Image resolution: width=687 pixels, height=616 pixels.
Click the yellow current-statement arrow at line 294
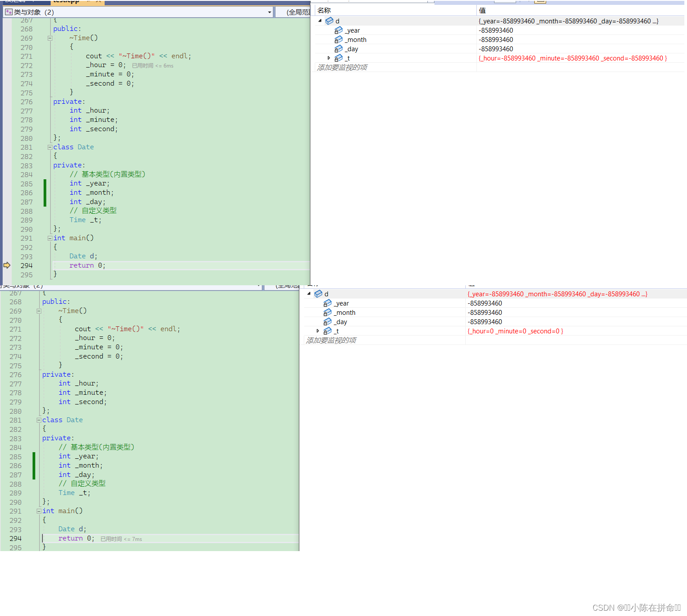[7, 265]
